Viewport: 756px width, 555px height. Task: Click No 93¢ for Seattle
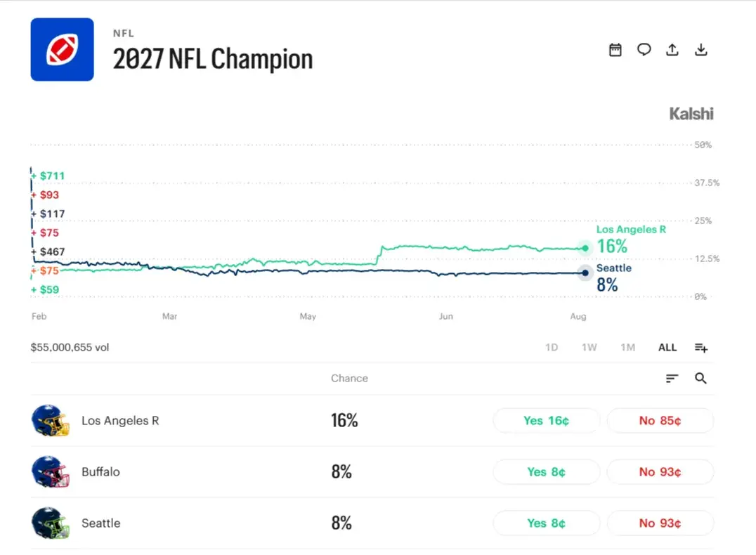tap(660, 523)
